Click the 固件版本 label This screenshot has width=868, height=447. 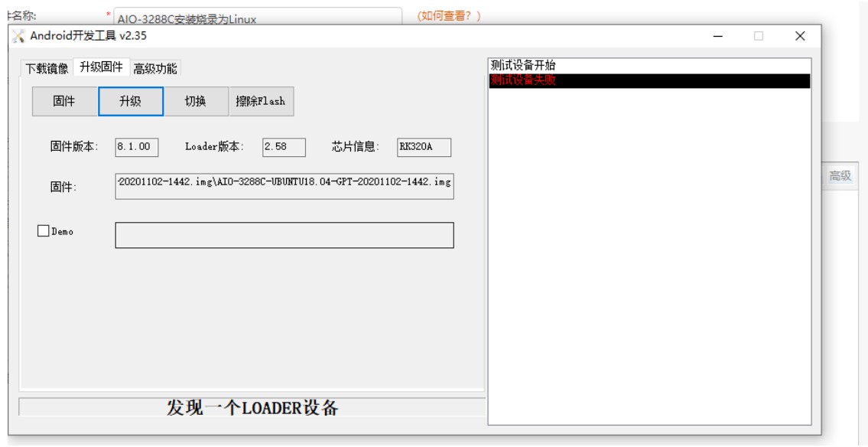(x=74, y=147)
